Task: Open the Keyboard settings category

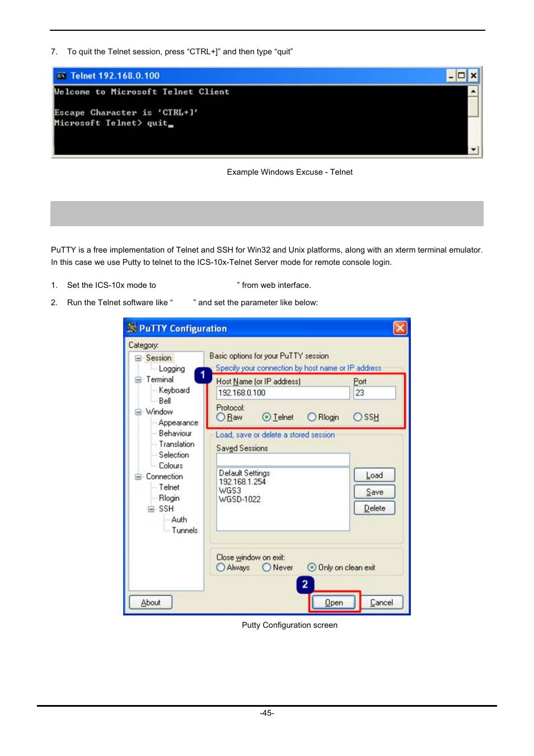Action: 174,390
